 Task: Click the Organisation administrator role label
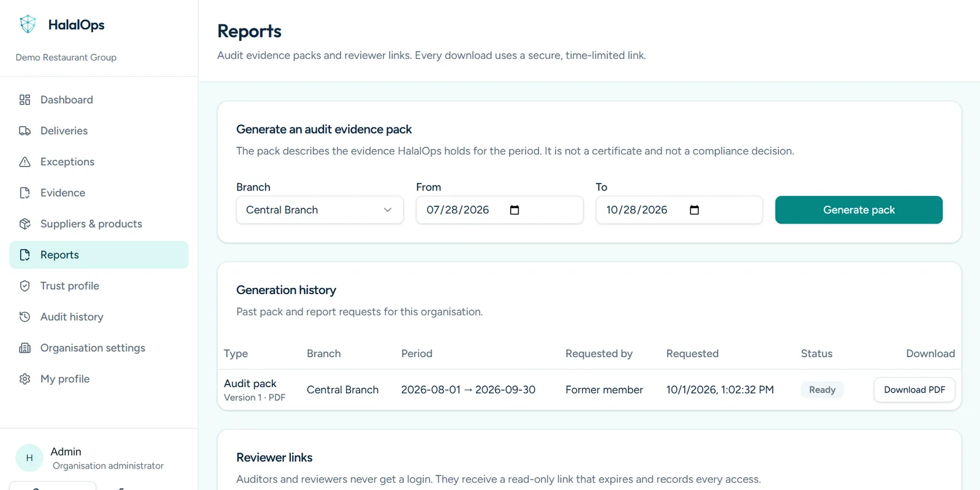pyautogui.click(x=108, y=466)
